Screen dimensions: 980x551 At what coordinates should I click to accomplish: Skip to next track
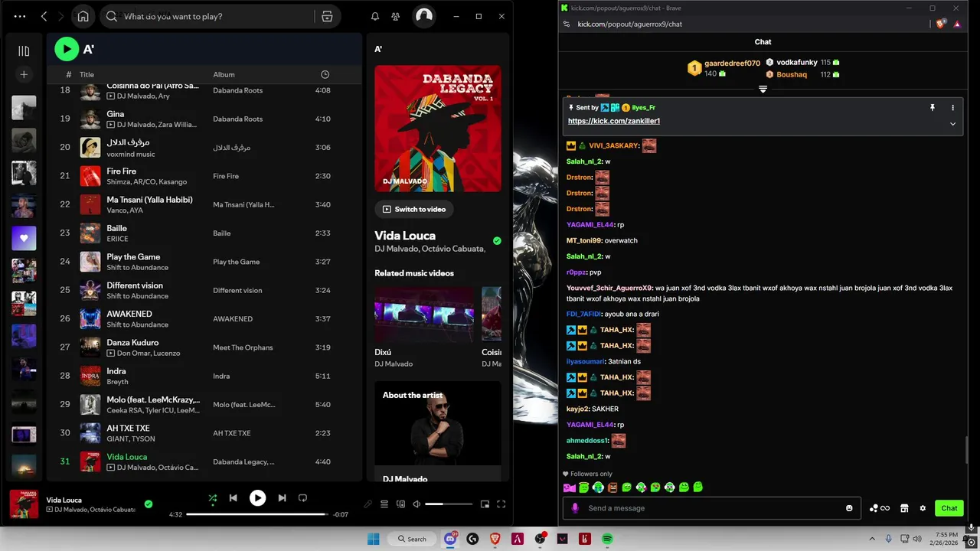point(282,498)
